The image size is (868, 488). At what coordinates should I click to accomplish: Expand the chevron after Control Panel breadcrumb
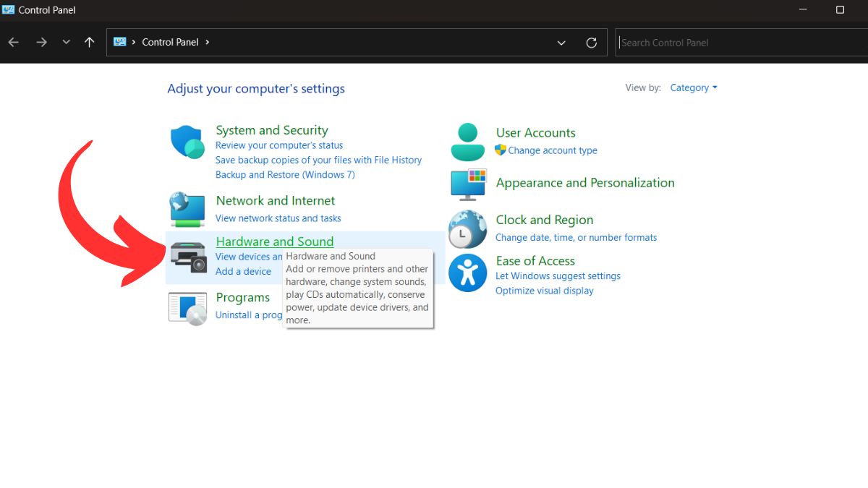pyautogui.click(x=208, y=42)
